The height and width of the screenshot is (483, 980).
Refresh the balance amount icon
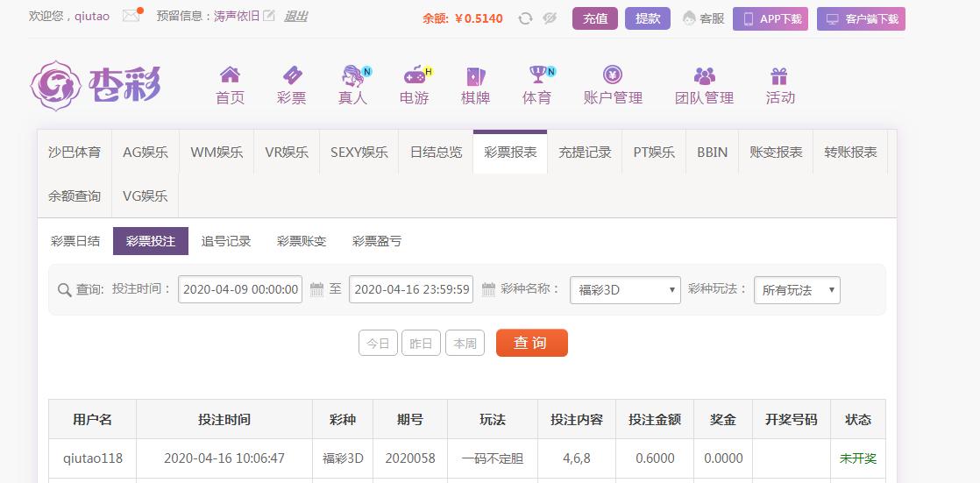tap(526, 18)
